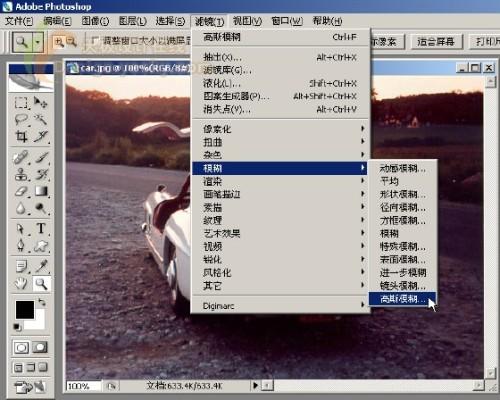Select the Hand tool

pos(21,284)
